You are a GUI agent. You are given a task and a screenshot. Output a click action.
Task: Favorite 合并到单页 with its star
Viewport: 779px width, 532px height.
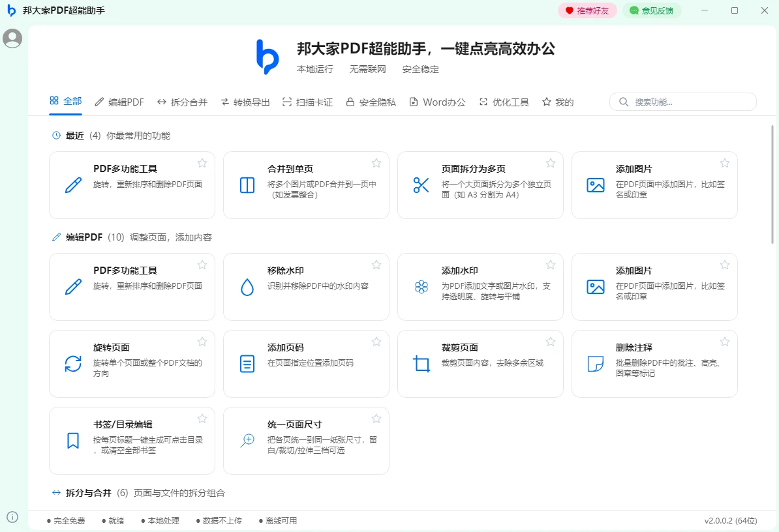(376, 163)
